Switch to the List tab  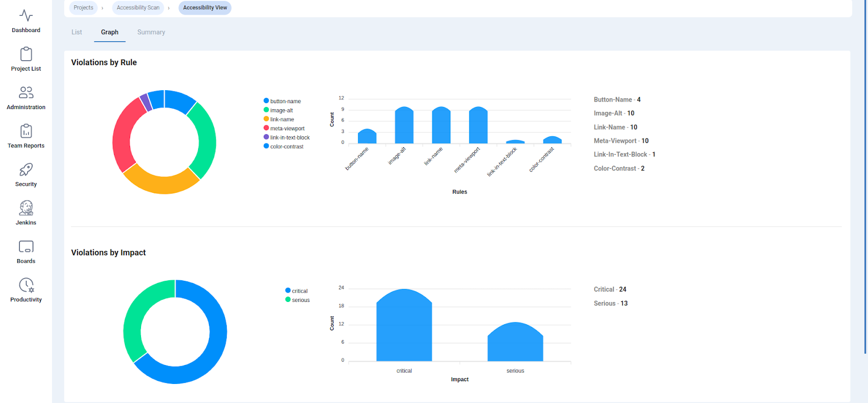pos(76,33)
